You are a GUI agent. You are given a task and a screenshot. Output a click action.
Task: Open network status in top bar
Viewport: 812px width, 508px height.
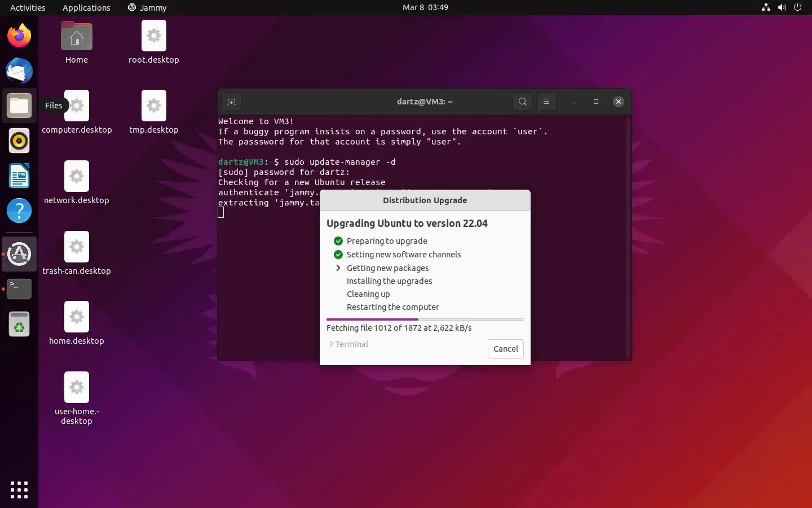point(766,7)
